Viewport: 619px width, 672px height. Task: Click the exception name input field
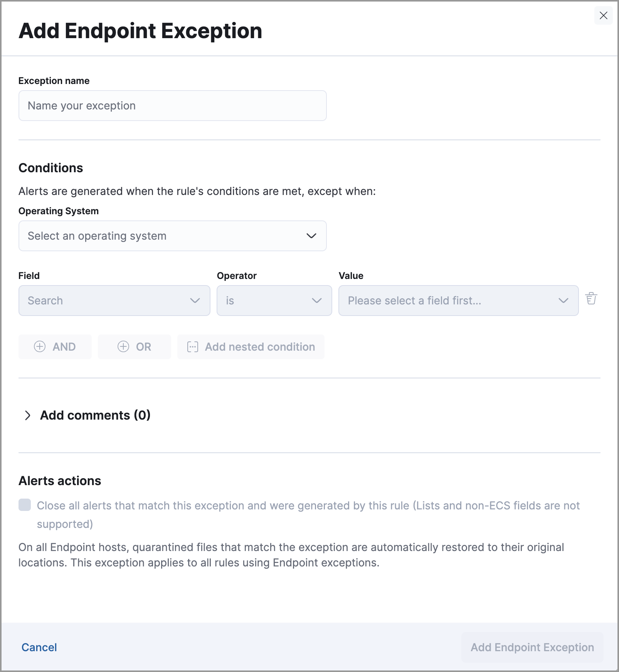pos(172,105)
